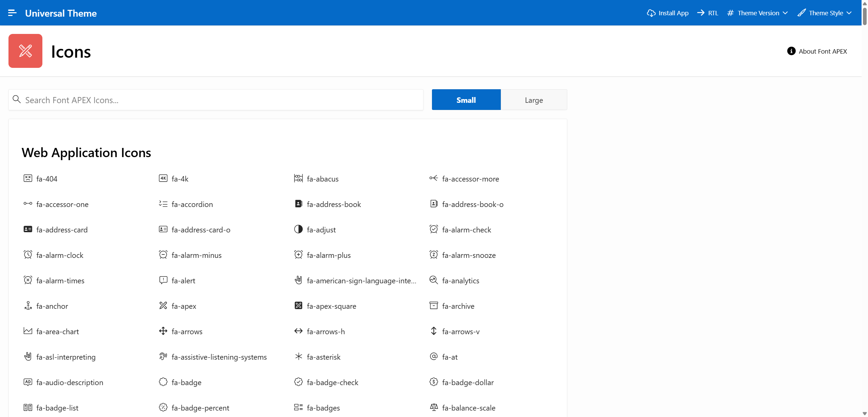Pick the fa-badge-dollar icon
Viewport: 868px width, 417px height.
tap(434, 382)
